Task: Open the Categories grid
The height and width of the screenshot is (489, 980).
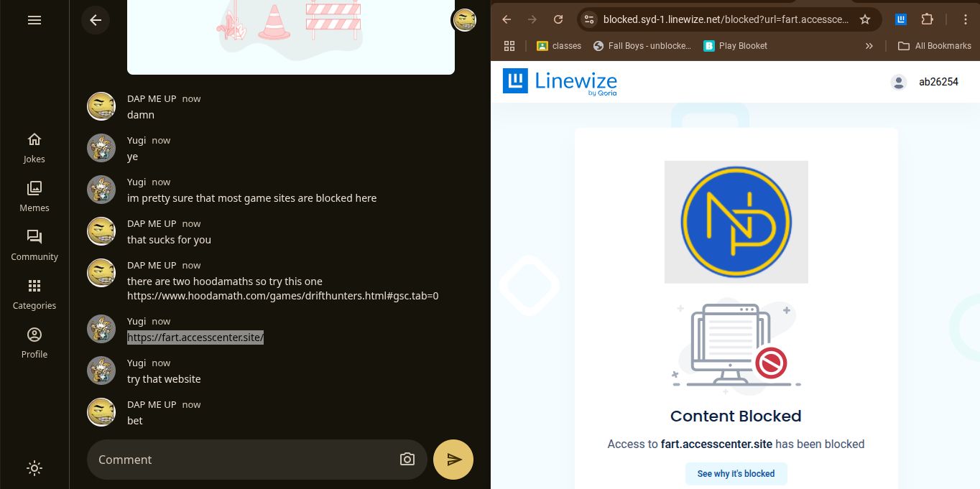Action: [x=34, y=294]
